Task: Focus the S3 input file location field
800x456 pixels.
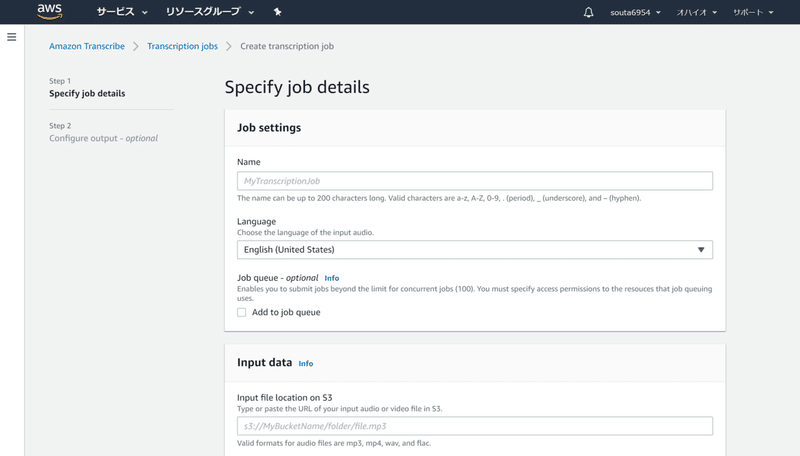Action: 474,426
